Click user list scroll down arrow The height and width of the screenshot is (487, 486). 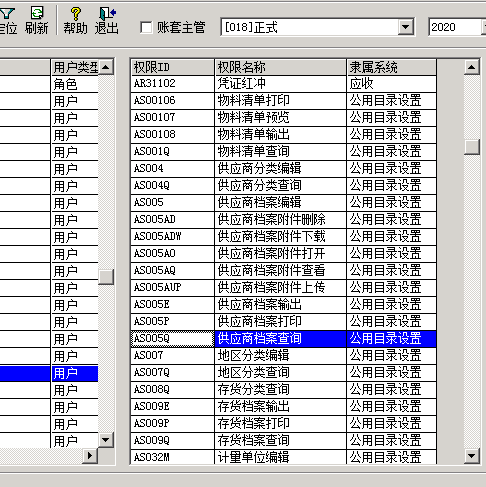[x=106, y=440]
